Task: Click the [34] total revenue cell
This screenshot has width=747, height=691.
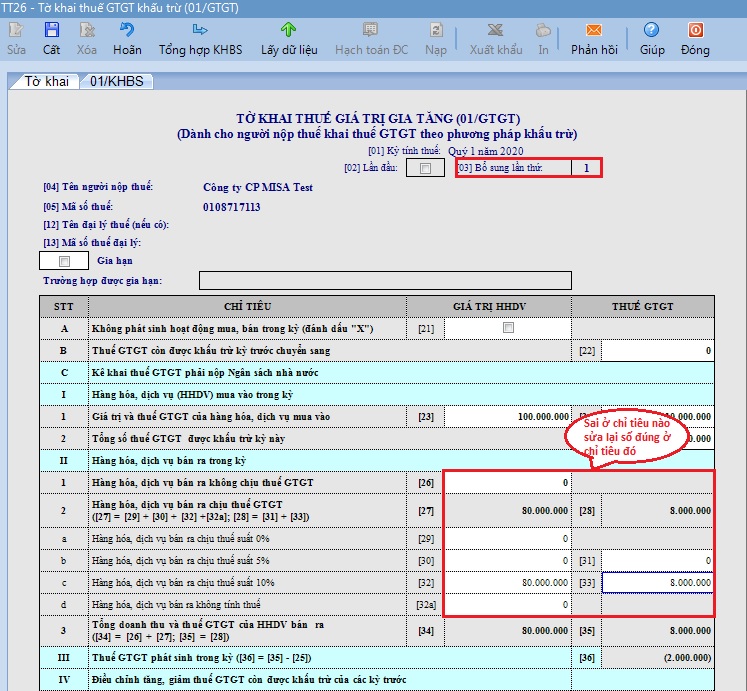Action: (507, 630)
